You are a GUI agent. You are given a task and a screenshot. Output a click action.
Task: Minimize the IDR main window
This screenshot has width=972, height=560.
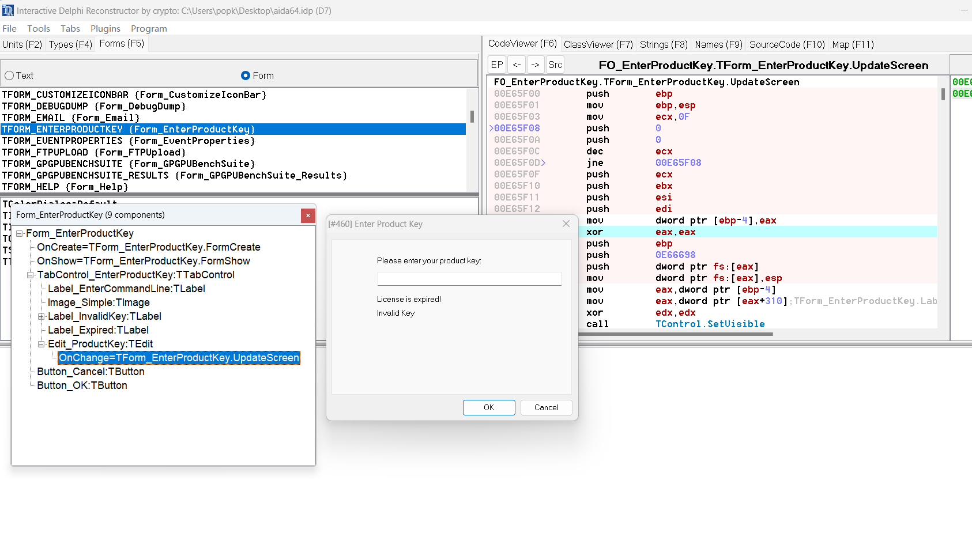click(x=964, y=10)
